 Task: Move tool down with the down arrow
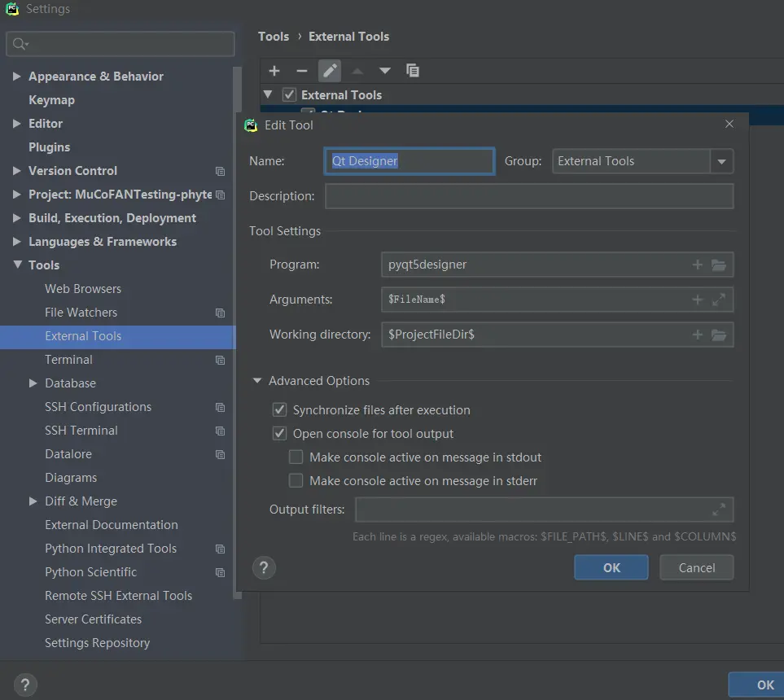point(384,71)
